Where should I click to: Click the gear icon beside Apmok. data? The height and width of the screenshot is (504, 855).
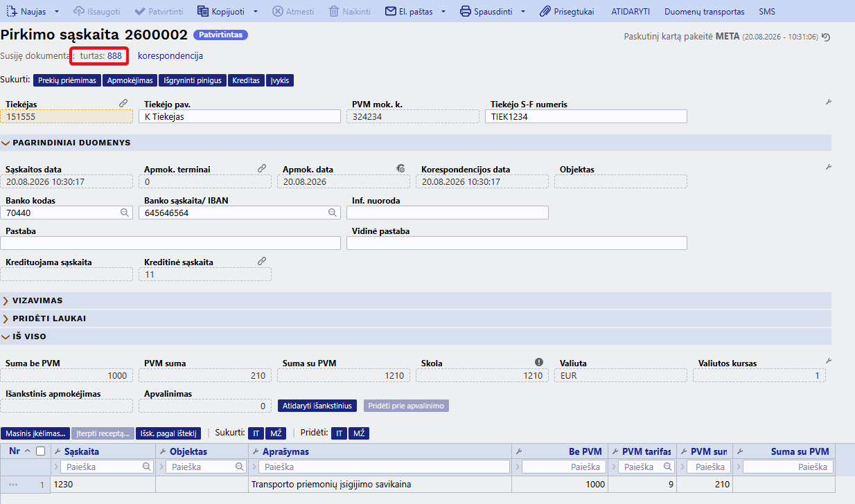(x=400, y=168)
